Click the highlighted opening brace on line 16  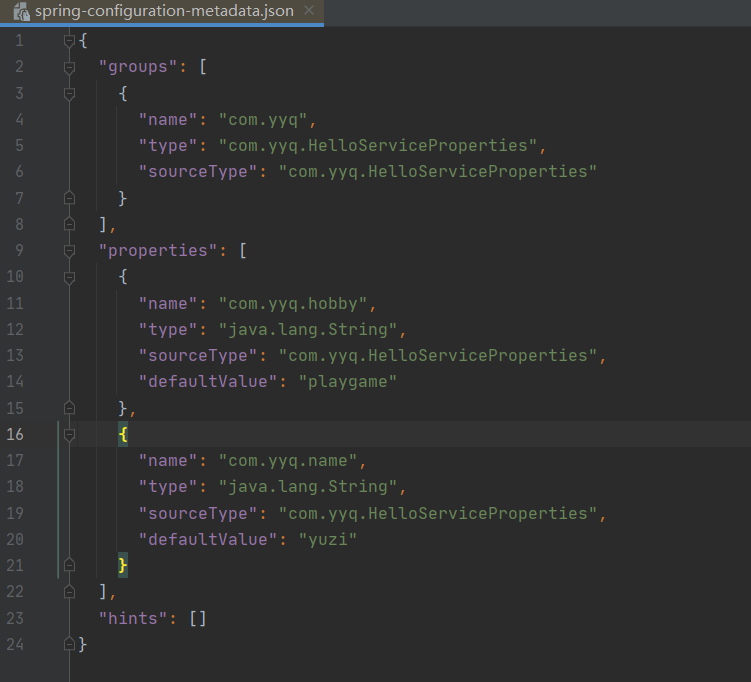pyautogui.click(x=123, y=434)
